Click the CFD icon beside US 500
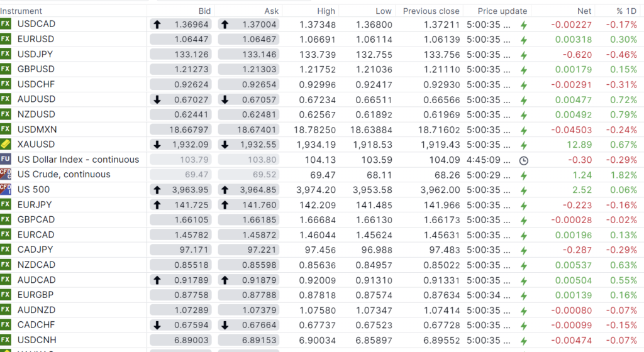The image size is (644, 352). click(6, 189)
